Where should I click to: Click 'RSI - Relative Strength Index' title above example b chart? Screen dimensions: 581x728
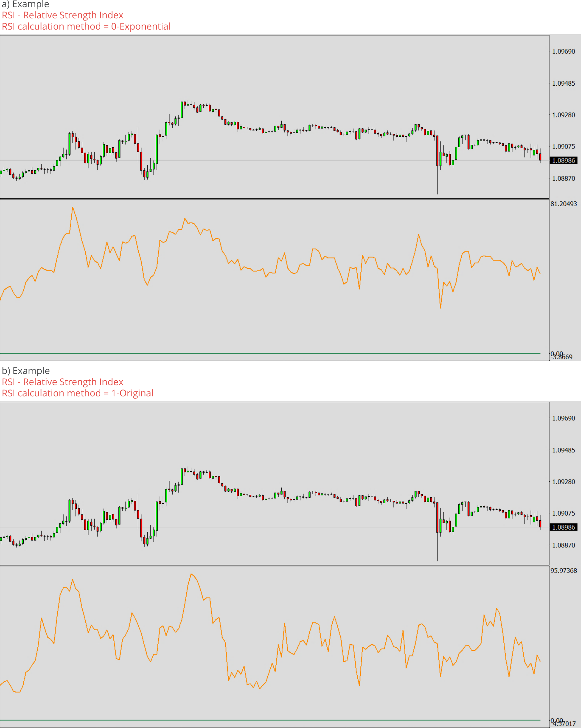[63, 382]
